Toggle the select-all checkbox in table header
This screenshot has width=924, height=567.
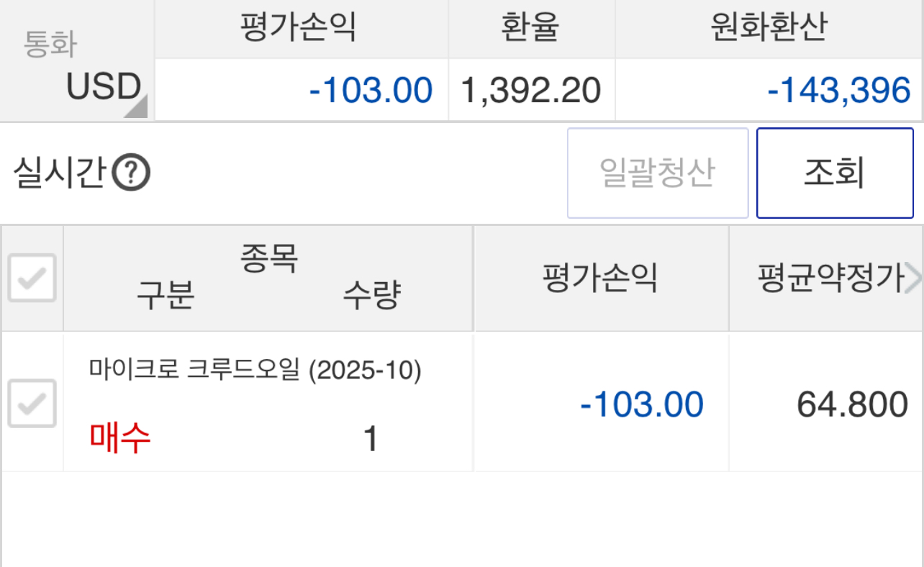tap(32, 278)
